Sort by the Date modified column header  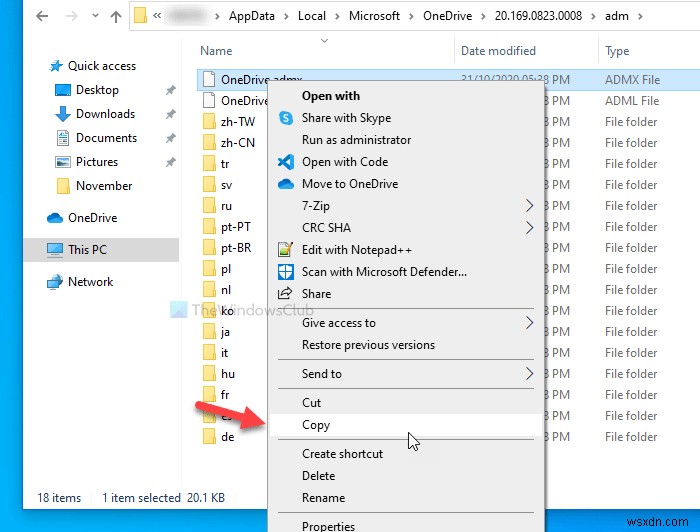click(498, 51)
